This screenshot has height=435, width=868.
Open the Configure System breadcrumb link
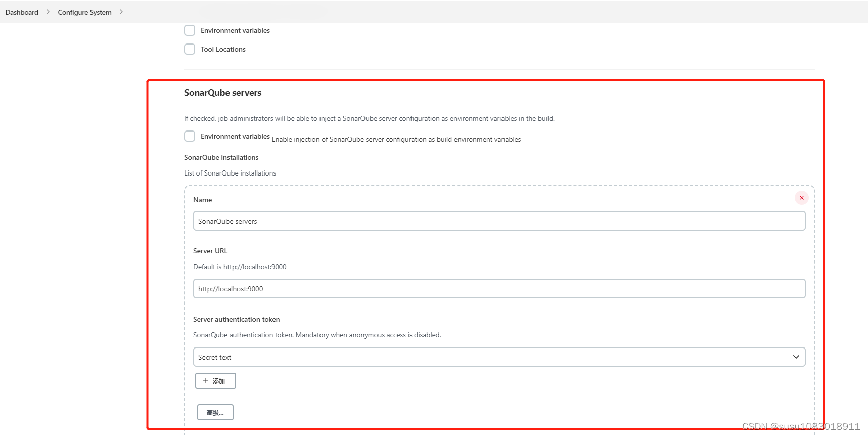pos(84,12)
